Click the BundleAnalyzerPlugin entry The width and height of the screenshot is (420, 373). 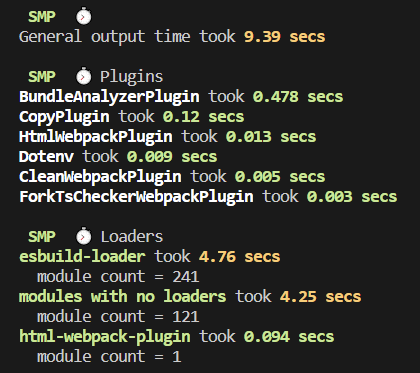tap(109, 97)
